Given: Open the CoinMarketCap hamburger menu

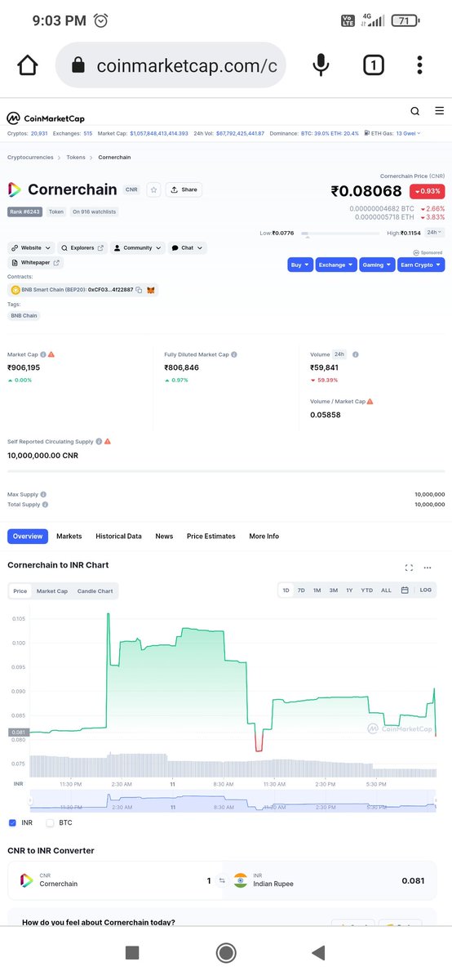Looking at the screenshot, I should 440,112.
